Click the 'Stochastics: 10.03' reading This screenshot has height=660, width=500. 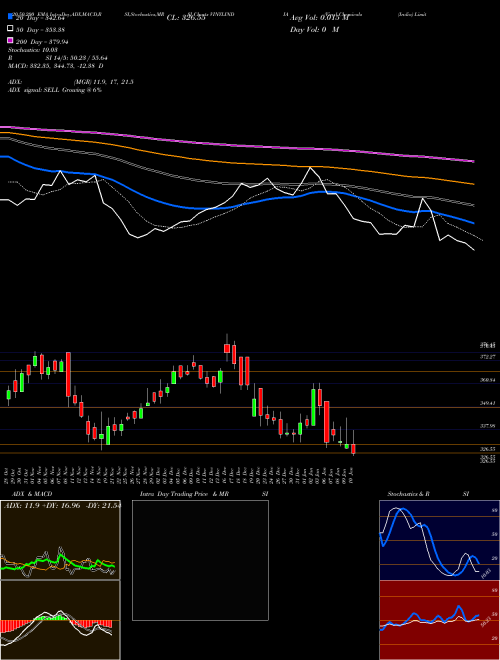(32, 50)
